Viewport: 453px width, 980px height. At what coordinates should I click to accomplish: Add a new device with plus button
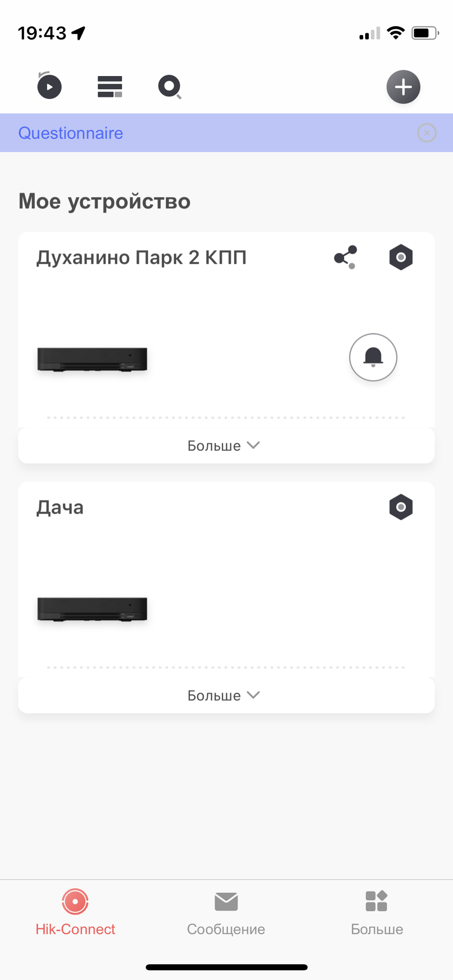[x=403, y=87]
